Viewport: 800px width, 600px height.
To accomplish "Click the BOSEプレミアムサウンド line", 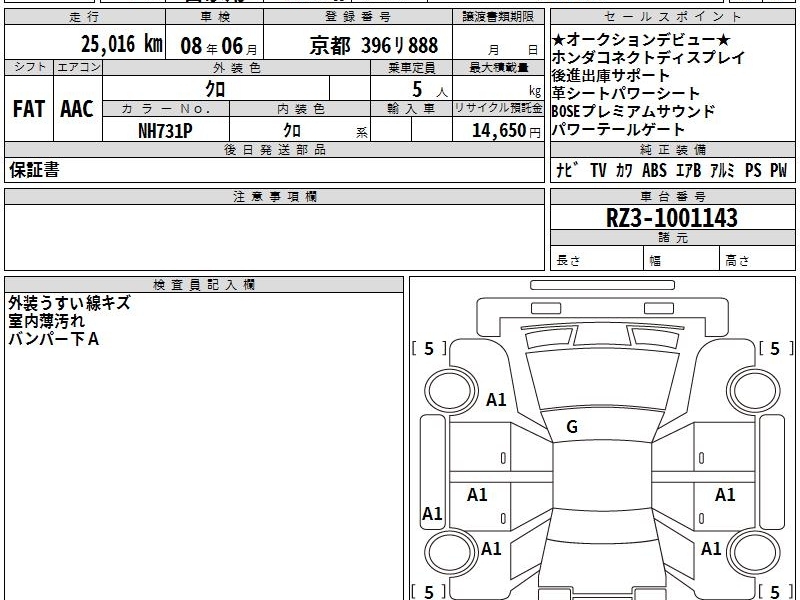I will (633, 111).
